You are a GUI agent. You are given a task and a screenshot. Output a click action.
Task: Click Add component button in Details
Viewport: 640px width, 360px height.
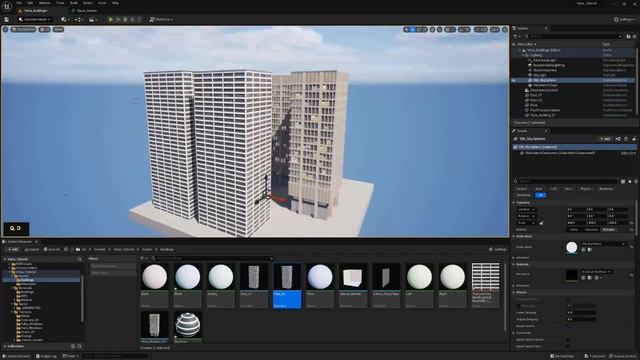pyautogui.click(x=605, y=139)
